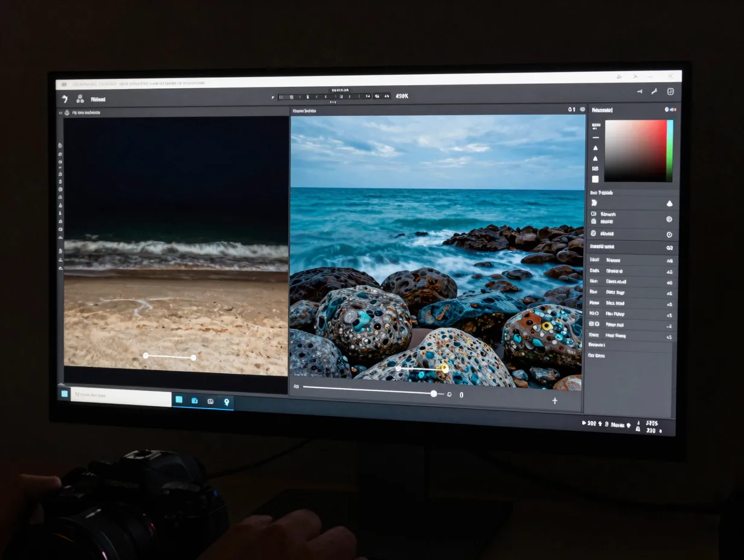Viewport: 744px width, 560px height.
Task: Click the white taskbar search box
Action: click(121, 395)
